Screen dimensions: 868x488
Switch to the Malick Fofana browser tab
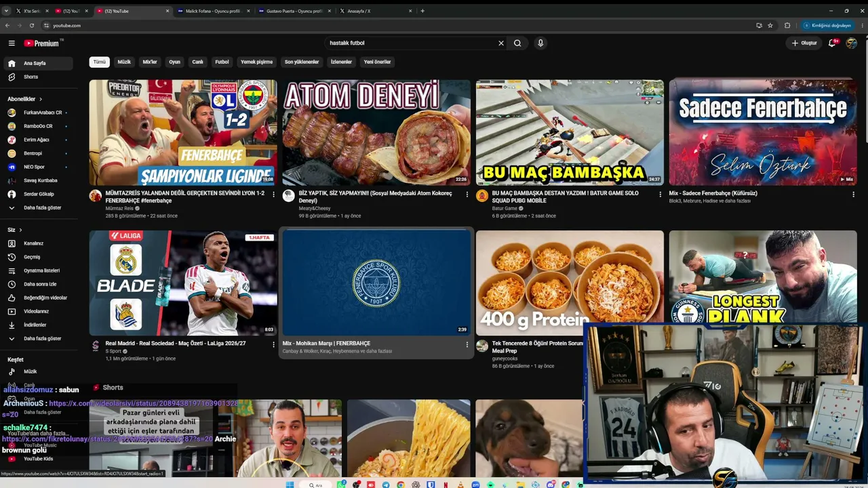tap(213, 11)
